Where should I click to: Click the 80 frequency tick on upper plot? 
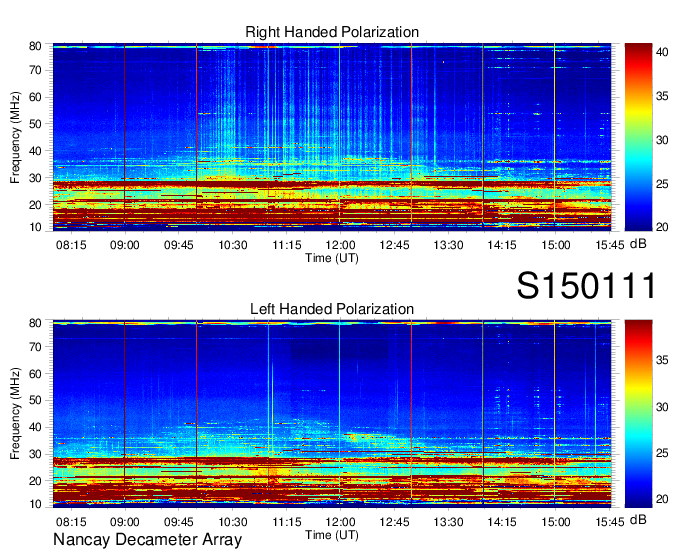coord(35,46)
